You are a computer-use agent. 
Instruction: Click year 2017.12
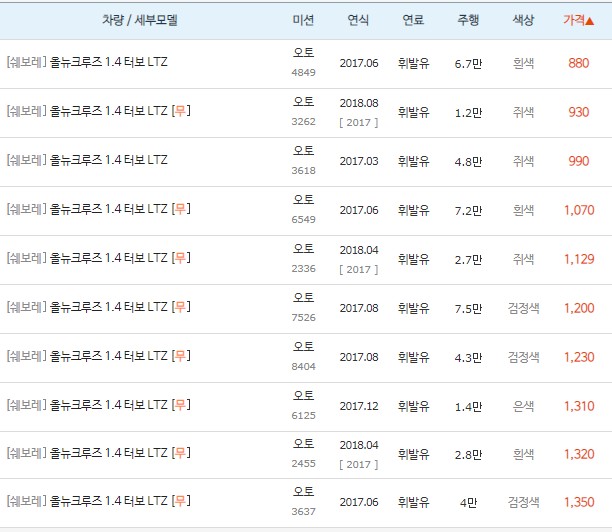tap(359, 406)
